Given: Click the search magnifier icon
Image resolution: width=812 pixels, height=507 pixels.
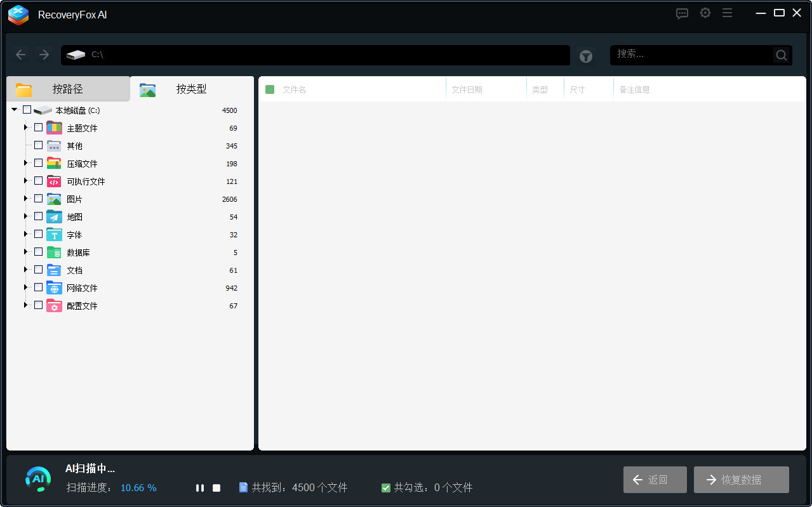Looking at the screenshot, I should [780, 55].
